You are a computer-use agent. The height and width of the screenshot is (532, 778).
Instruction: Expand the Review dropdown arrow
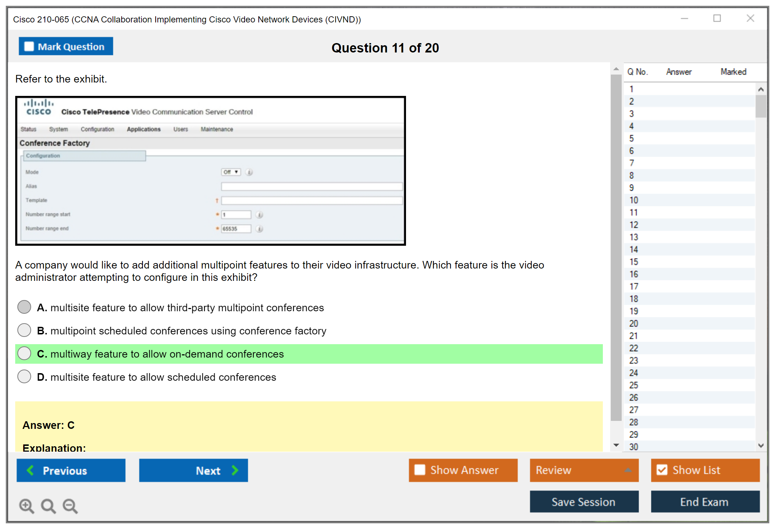[x=628, y=470]
